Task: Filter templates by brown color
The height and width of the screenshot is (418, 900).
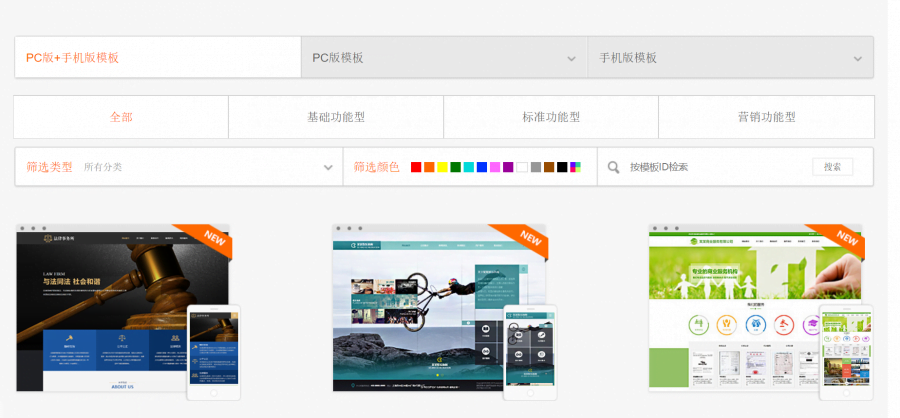Action: tap(549, 167)
